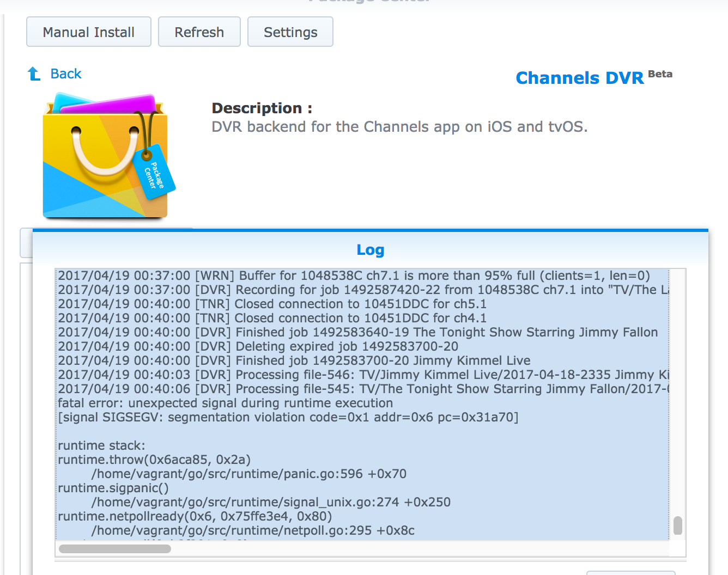Click the package description text
Viewport: 728px width, 575px height.
pos(399,127)
